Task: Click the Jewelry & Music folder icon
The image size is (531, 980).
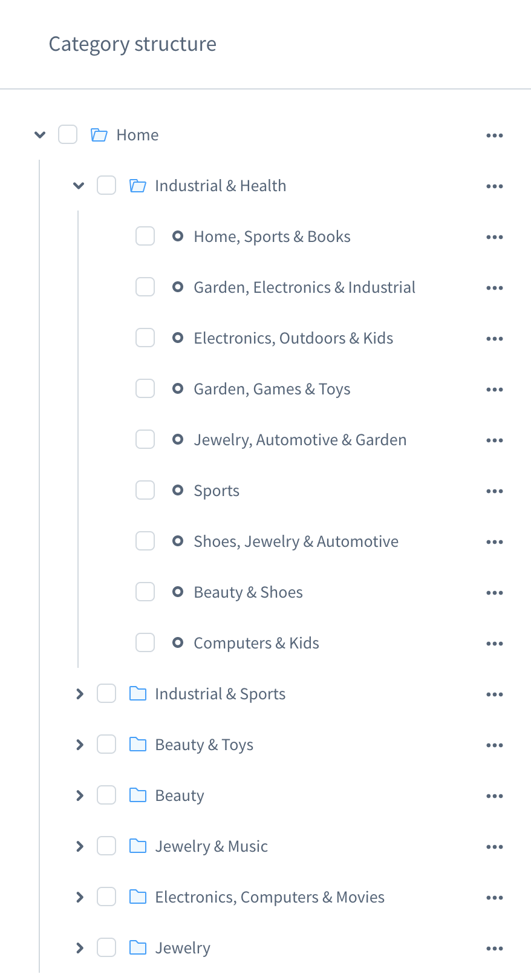Action: point(137,846)
